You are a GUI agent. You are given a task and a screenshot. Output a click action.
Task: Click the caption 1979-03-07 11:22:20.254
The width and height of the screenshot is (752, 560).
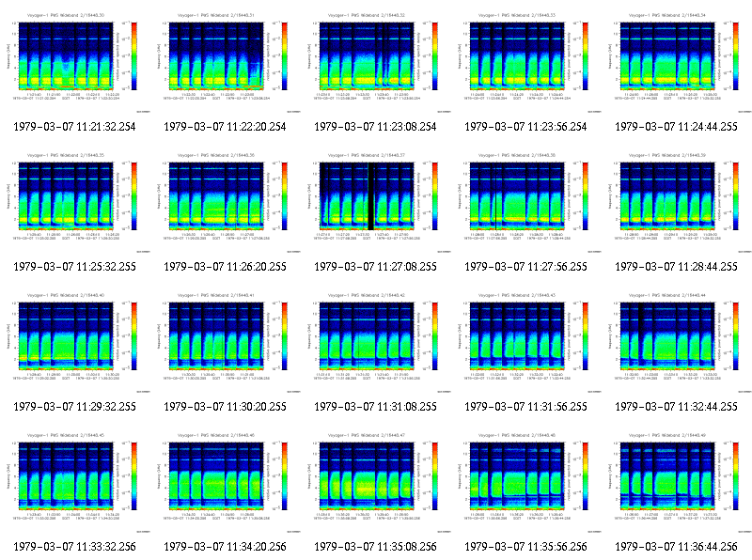pyautogui.click(x=225, y=127)
